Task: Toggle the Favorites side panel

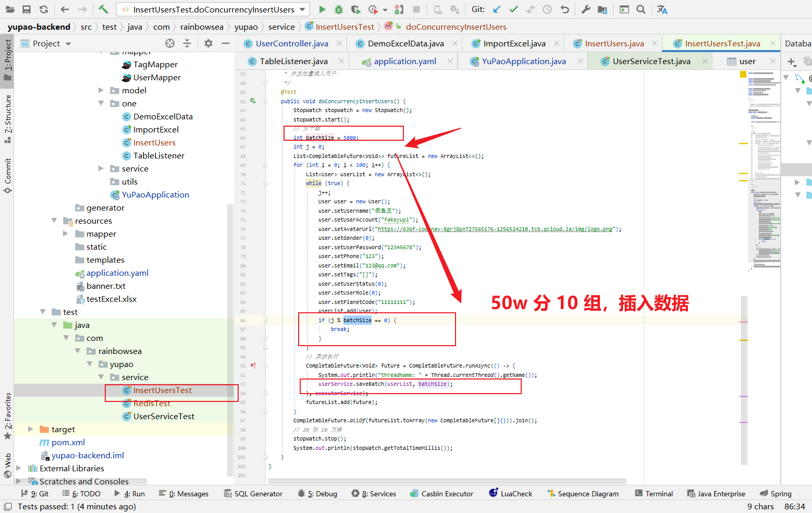Action: pyautogui.click(x=8, y=416)
